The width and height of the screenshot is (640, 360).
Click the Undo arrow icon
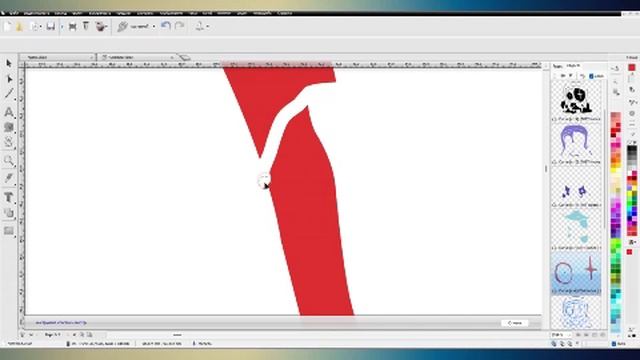tap(165, 26)
